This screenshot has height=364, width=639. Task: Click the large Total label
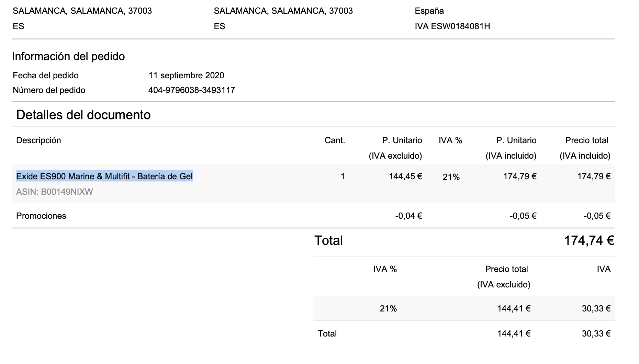click(328, 240)
